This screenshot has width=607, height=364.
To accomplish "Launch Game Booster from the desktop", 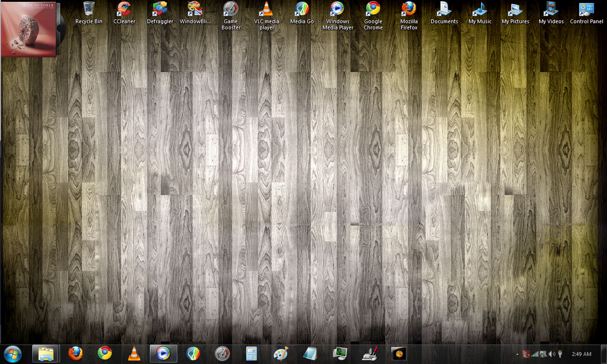I will tap(231, 16).
